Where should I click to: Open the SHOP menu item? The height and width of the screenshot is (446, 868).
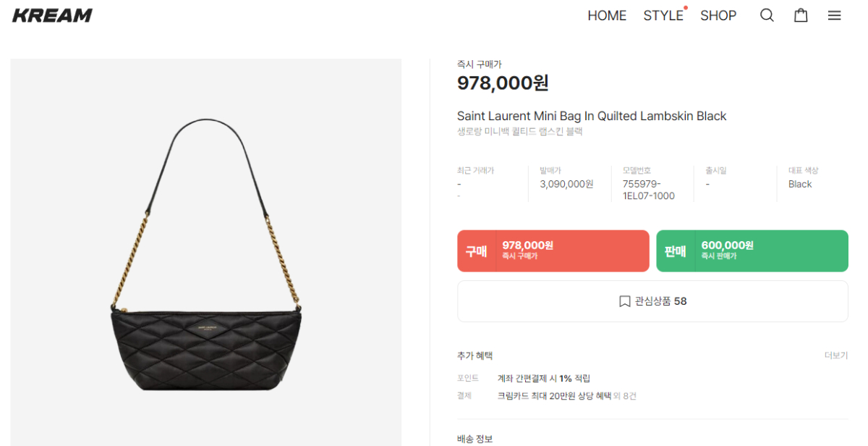718,15
